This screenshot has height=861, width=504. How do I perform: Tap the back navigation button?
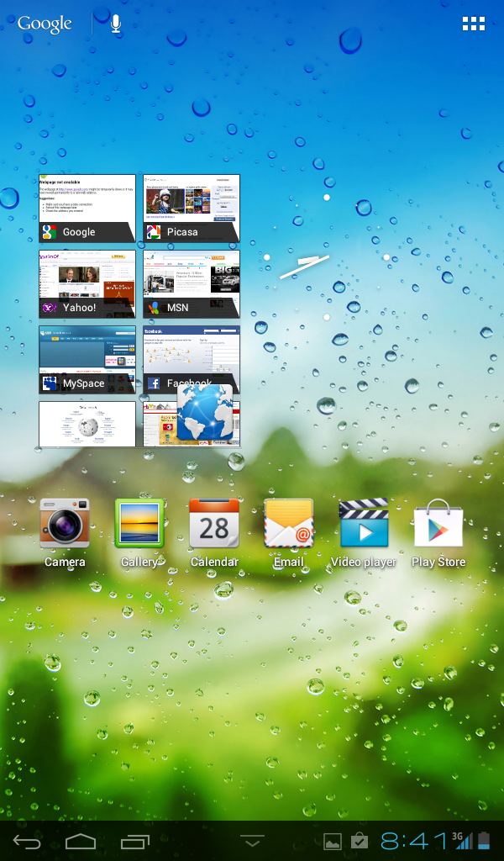[x=27, y=841]
